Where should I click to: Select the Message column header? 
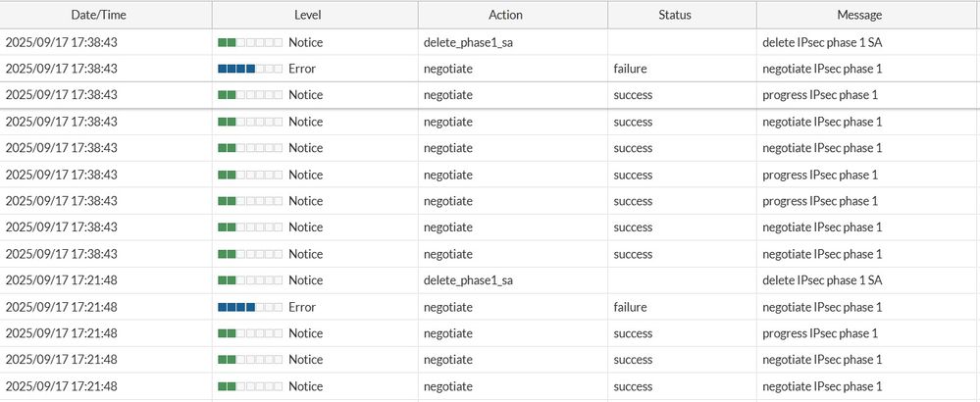[x=858, y=15]
